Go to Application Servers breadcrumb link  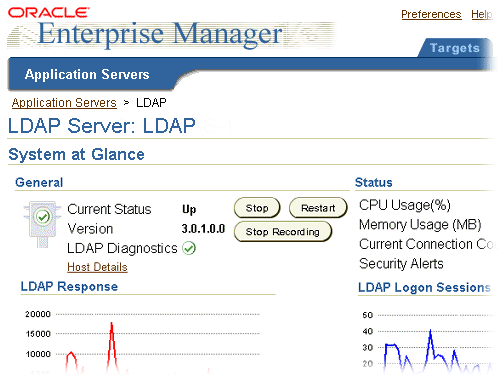[64, 103]
